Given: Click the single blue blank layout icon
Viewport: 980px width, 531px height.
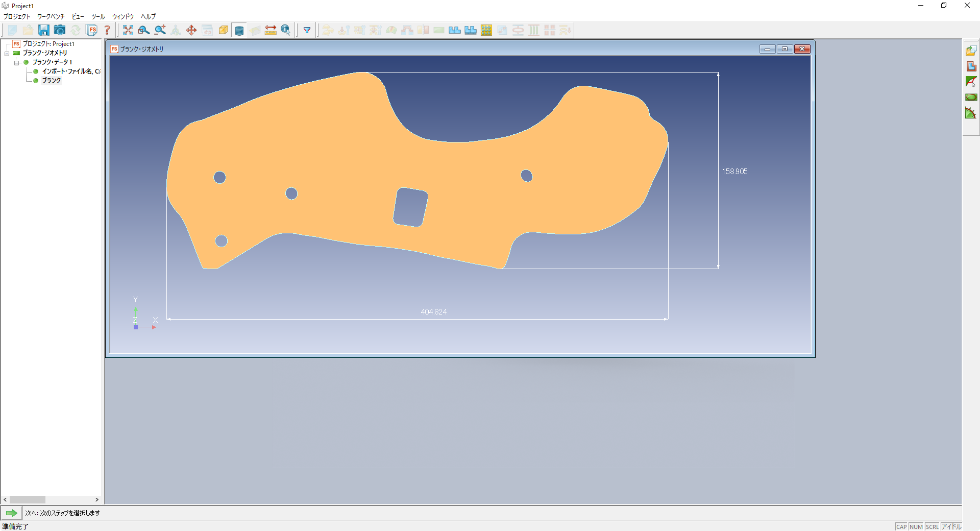Looking at the screenshot, I should click(x=455, y=30).
